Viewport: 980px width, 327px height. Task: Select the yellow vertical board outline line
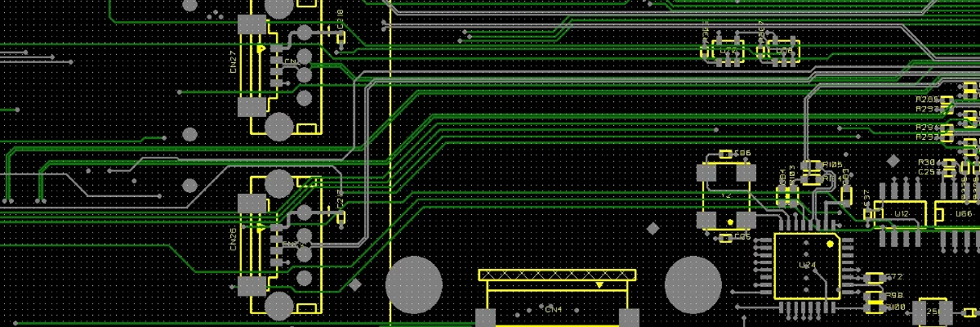point(390,163)
